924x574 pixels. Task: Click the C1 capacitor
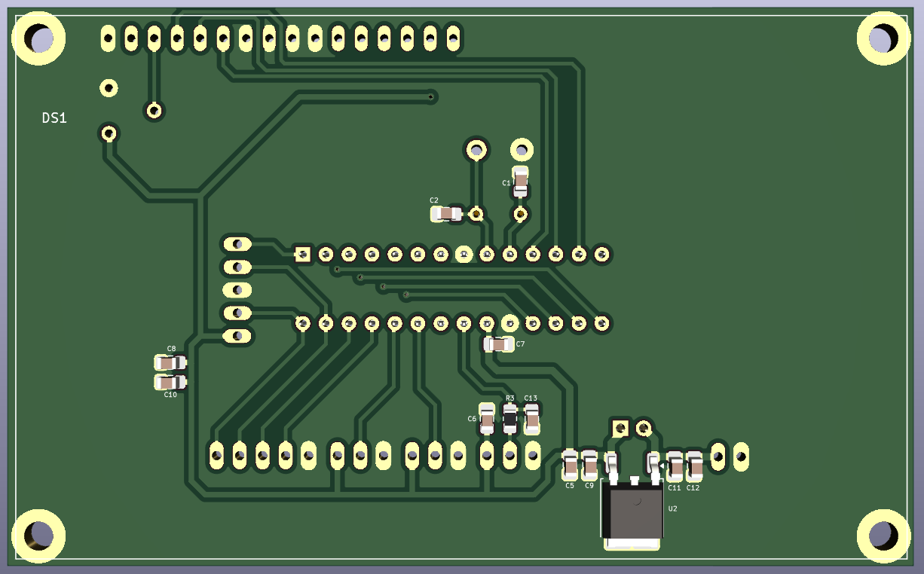pyautogui.click(x=520, y=182)
